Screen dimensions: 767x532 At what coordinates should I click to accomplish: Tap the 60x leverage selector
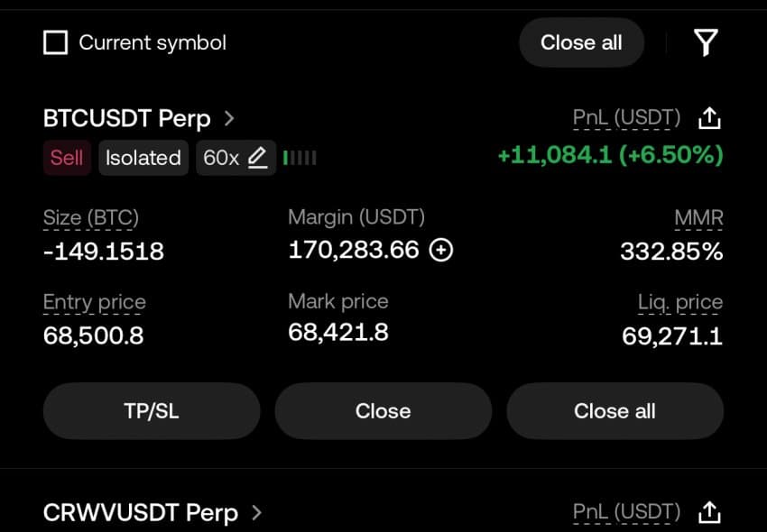point(236,158)
